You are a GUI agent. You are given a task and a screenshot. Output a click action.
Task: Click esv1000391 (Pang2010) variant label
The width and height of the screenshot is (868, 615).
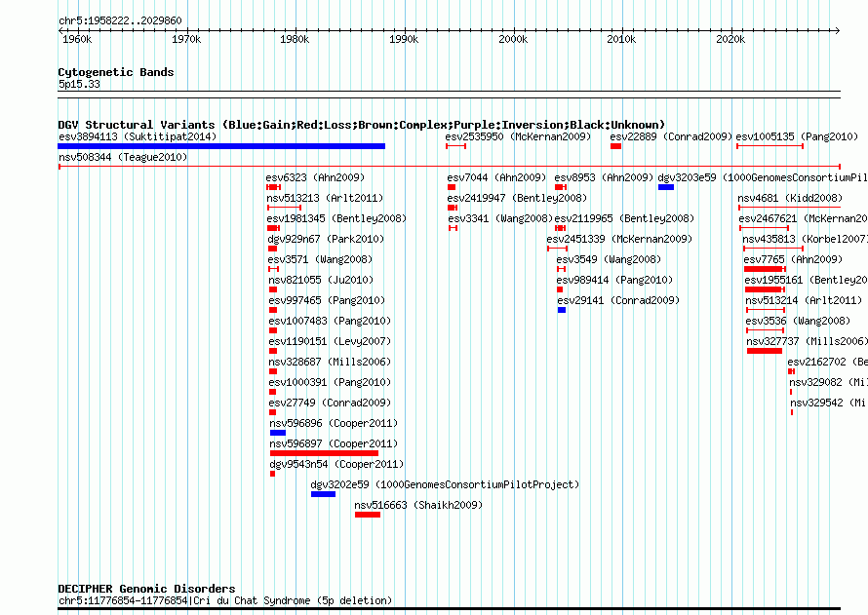330,382
